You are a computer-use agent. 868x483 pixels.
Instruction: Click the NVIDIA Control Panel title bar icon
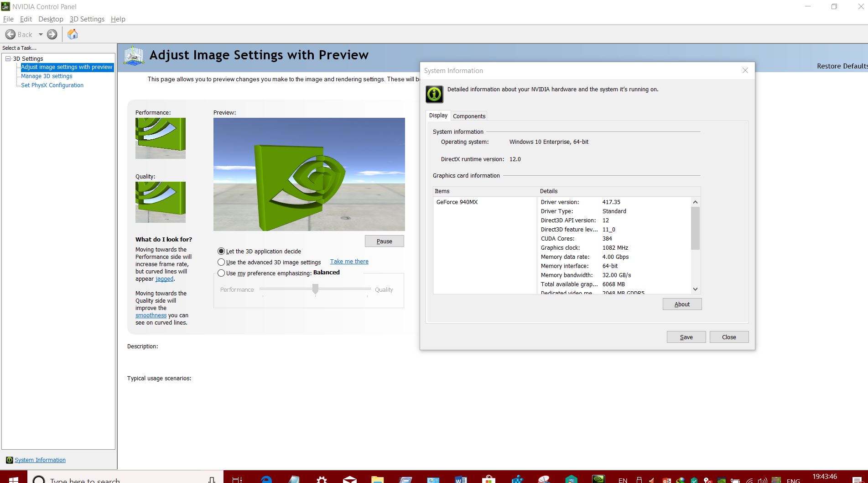coord(5,6)
